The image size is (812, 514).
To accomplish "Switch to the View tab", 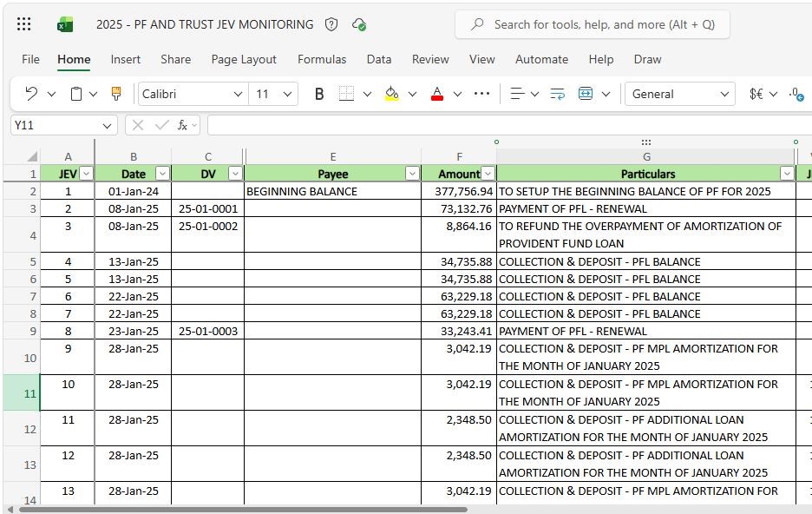I will (482, 59).
